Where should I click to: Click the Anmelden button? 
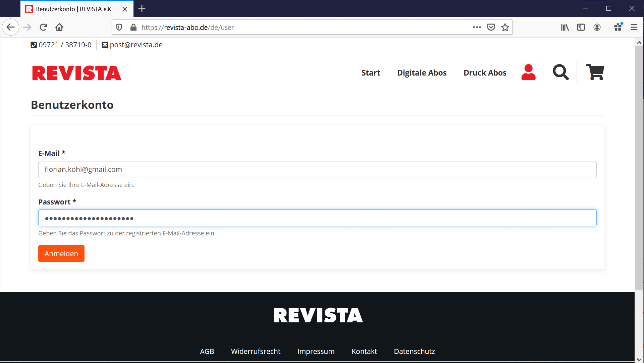[x=61, y=254]
